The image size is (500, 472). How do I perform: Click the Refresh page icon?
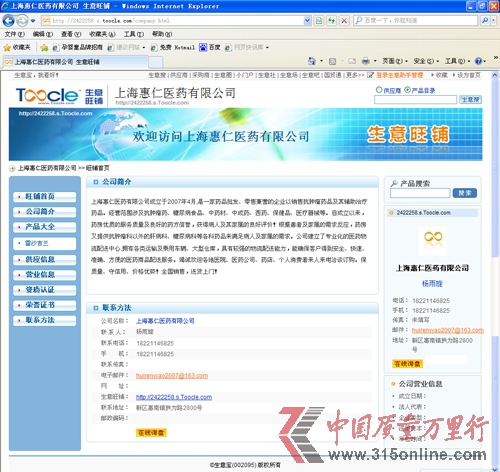click(x=331, y=21)
